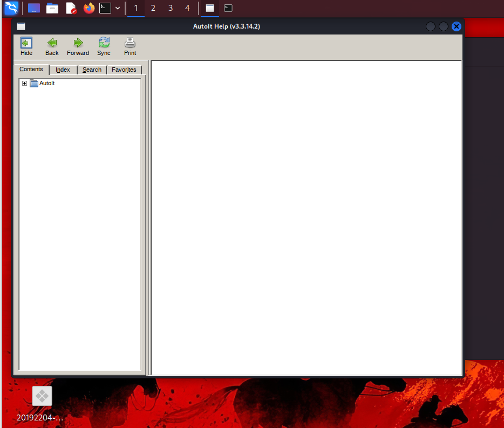Select the AutoIt folder icon in tree
The width and height of the screenshot is (504, 428).
click(34, 84)
